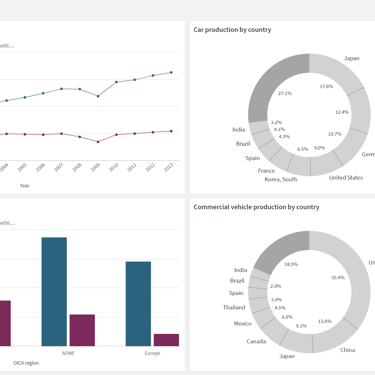Click the 'Spain' label on commercial vehicle donut

(x=236, y=293)
